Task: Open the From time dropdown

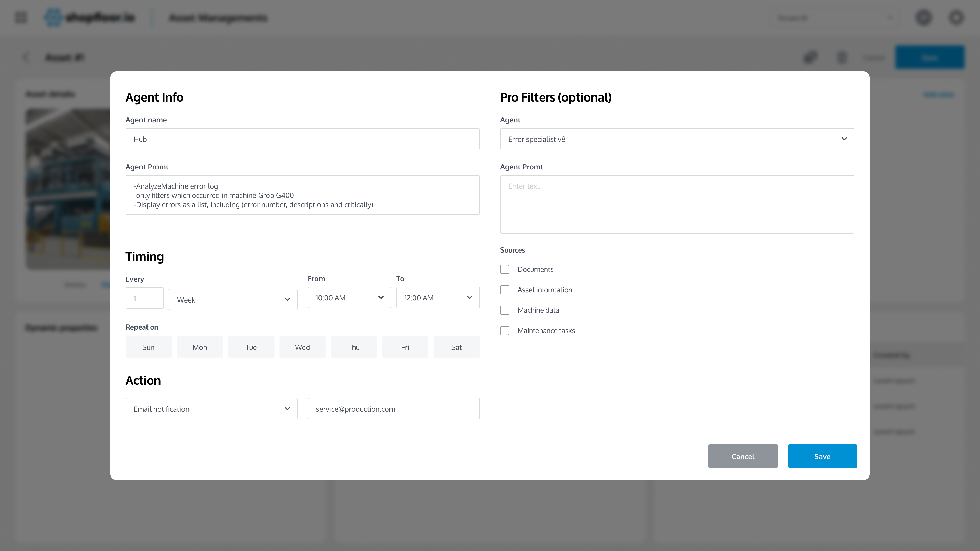Action: tap(349, 298)
